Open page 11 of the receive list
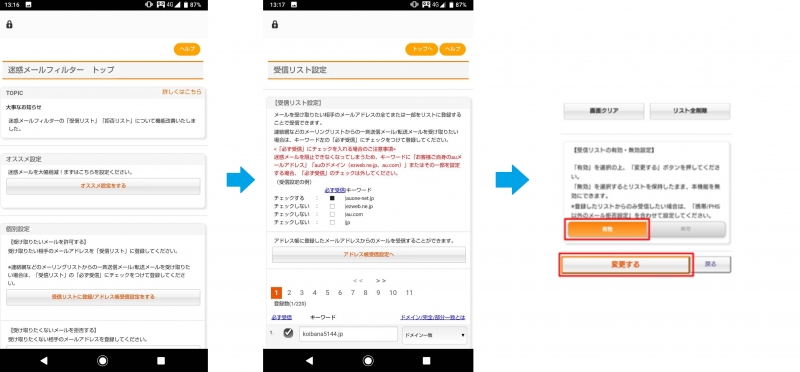 [x=409, y=293]
